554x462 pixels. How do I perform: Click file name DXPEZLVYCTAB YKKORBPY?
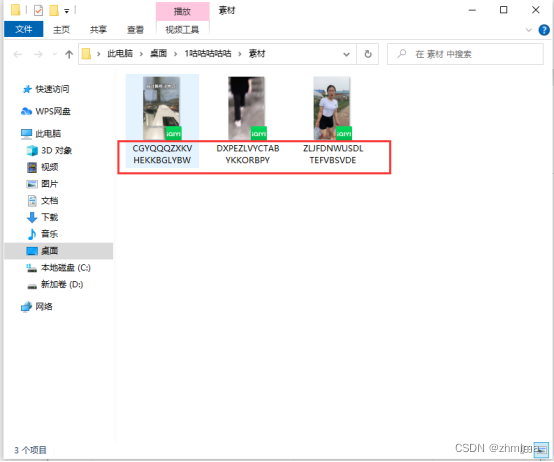pos(248,154)
